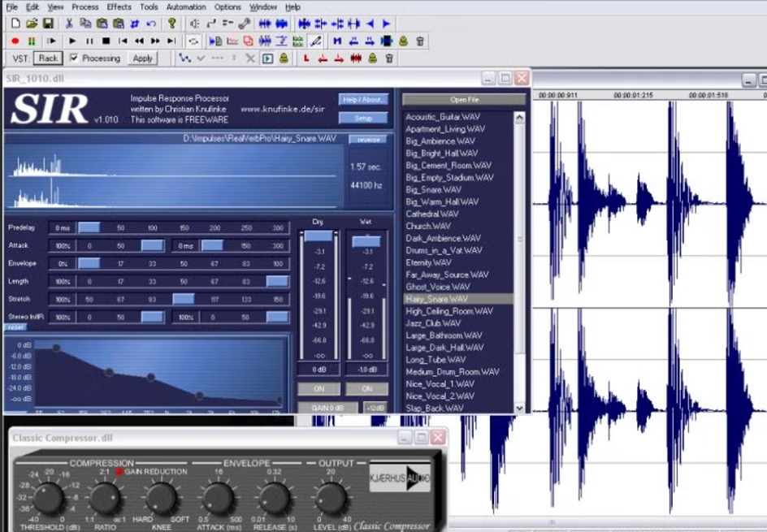Apply the VST effects
Viewport: 767px width, 532px height.
click(x=142, y=58)
